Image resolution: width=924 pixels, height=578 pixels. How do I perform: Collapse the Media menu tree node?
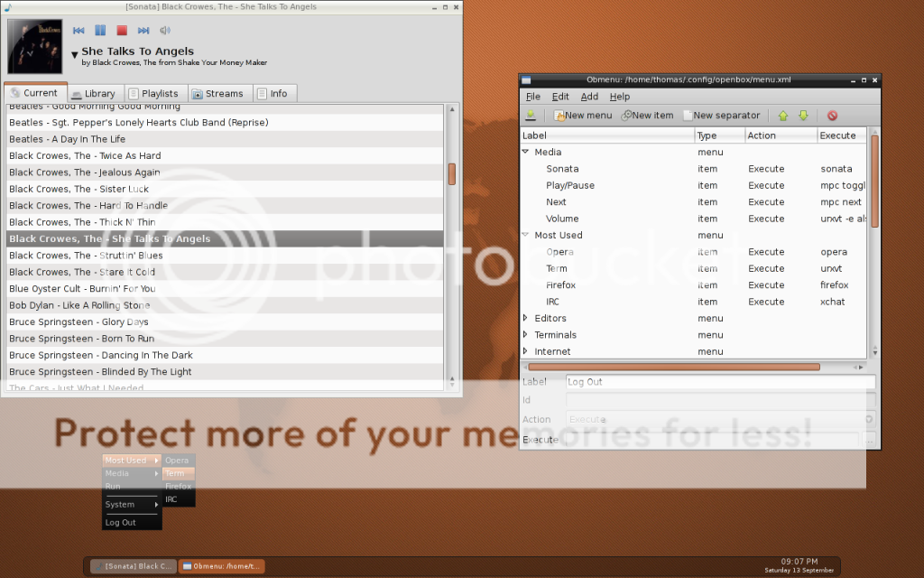point(526,152)
